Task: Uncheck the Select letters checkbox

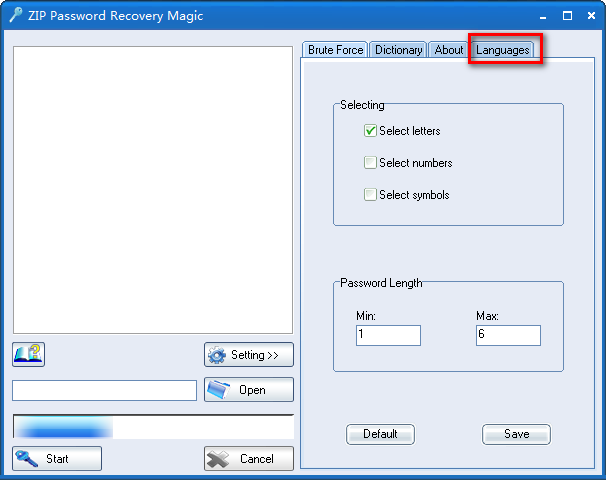Action: [370, 131]
